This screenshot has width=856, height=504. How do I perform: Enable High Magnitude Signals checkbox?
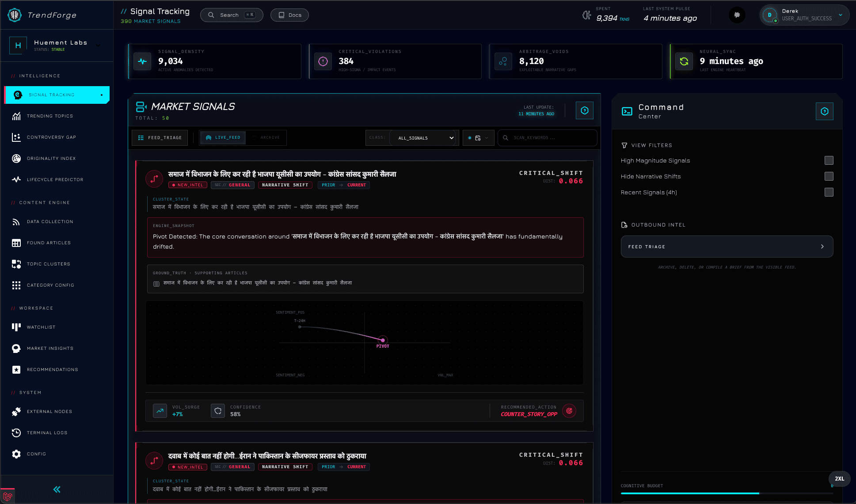point(829,160)
